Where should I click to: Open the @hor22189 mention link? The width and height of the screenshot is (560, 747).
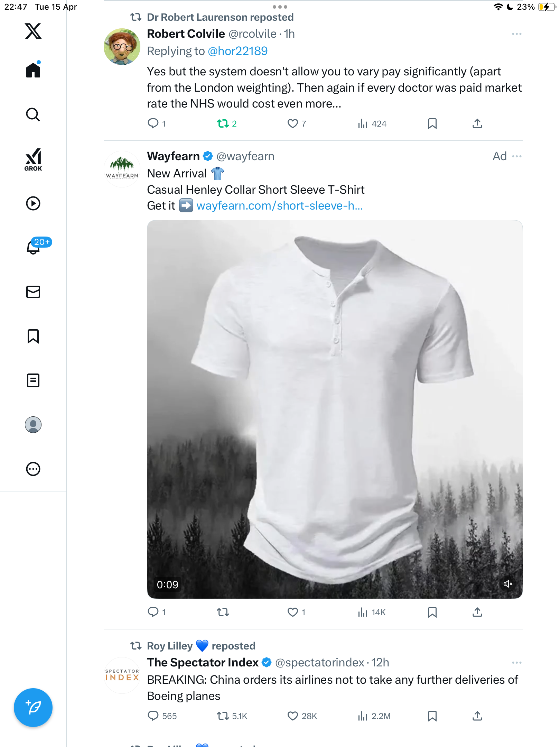237,51
